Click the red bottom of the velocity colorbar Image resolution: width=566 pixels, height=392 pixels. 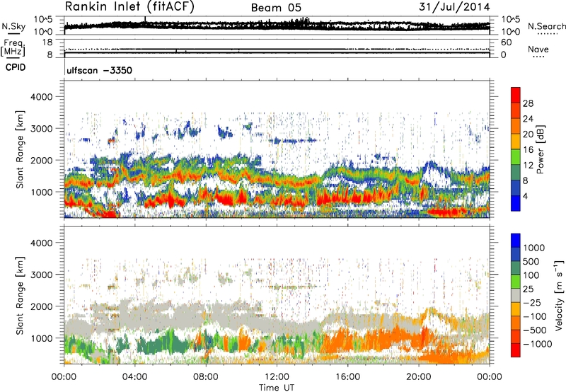[x=516, y=350]
